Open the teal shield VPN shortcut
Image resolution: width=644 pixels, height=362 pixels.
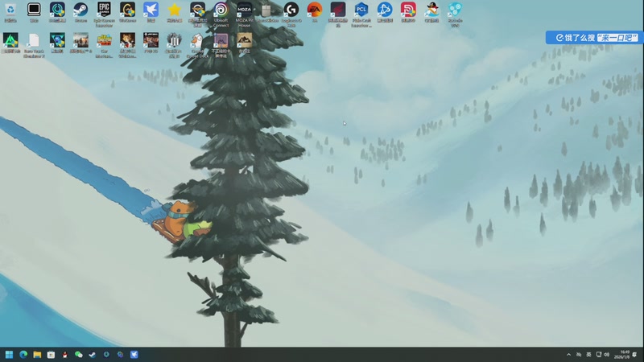click(455, 14)
